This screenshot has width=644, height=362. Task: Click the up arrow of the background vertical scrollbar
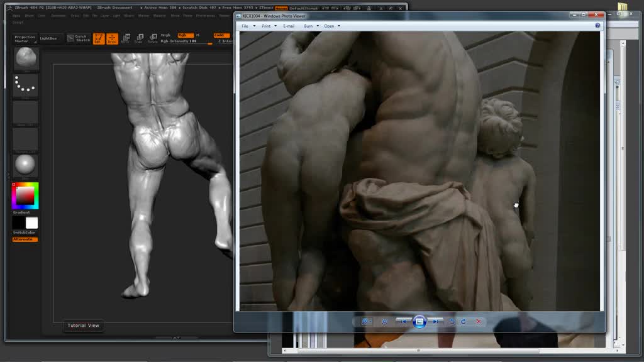pos(623,43)
